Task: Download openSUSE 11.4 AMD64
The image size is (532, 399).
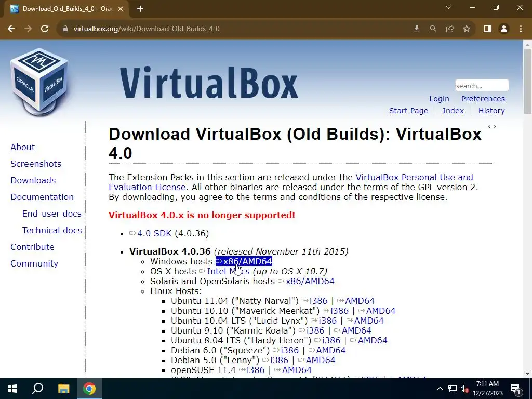Action: 292,370
